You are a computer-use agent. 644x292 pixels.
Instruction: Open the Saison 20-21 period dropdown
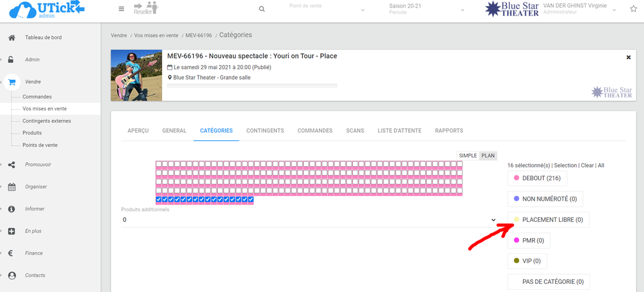(426, 9)
